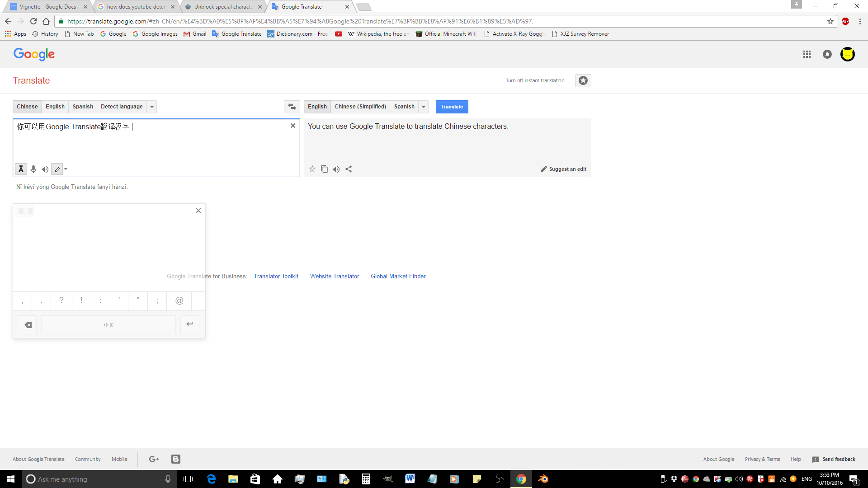Open Microsoft Edge from taskbar
The width and height of the screenshot is (868, 488).
click(211, 479)
